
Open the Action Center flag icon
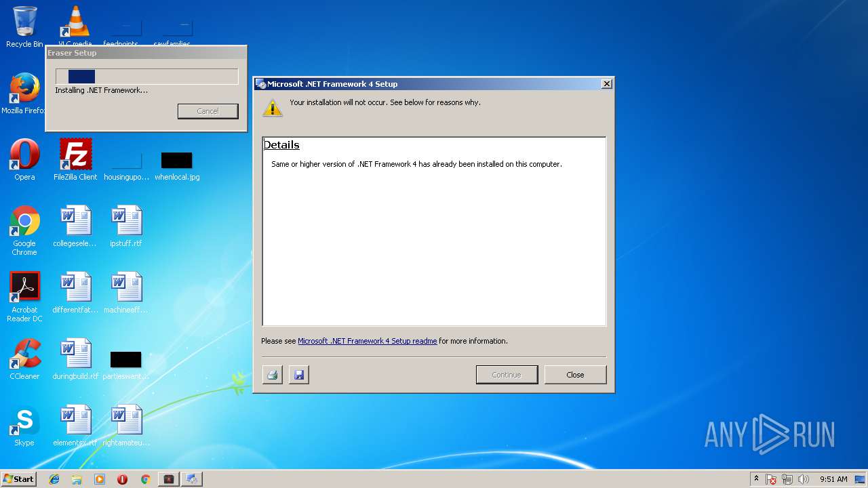click(771, 479)
